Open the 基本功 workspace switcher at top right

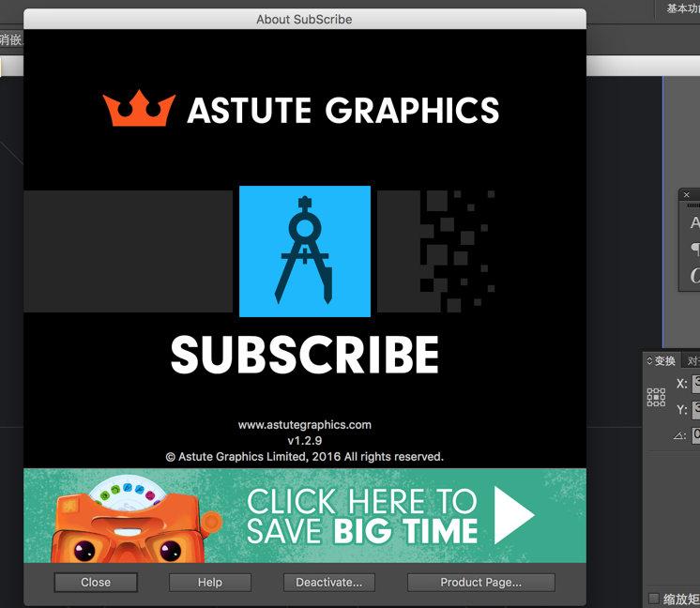pos(683,8)
